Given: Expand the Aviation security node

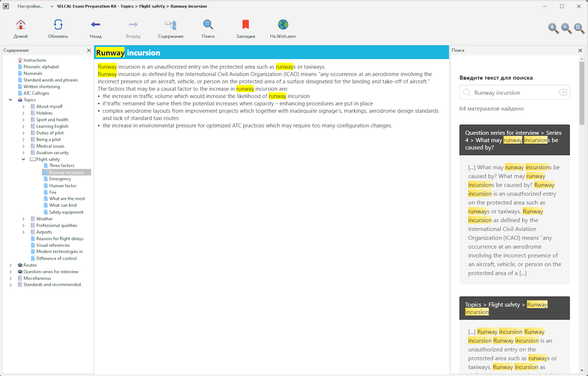Looking at the screenshot, I should click(23, 152).
